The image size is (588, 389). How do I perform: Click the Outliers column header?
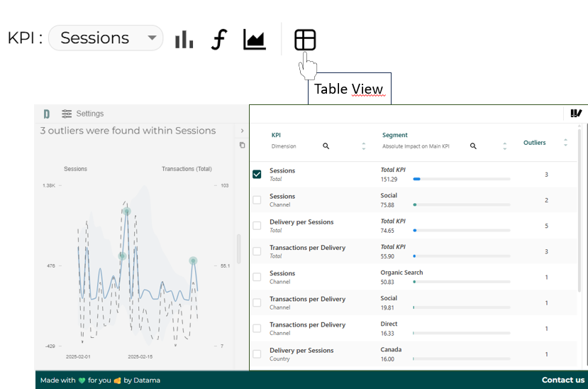[x=534, y=143]
